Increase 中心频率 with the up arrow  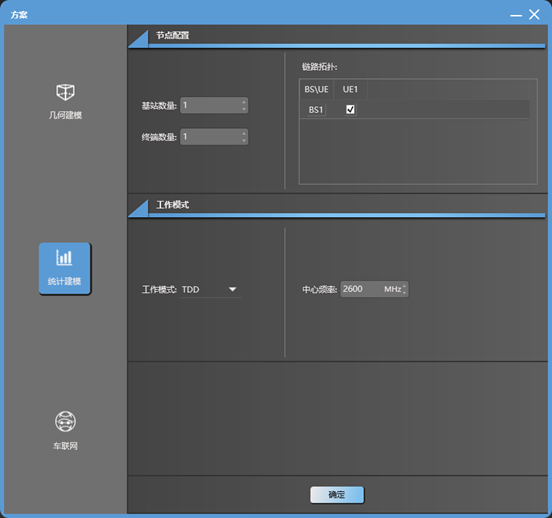pos(404,286)
